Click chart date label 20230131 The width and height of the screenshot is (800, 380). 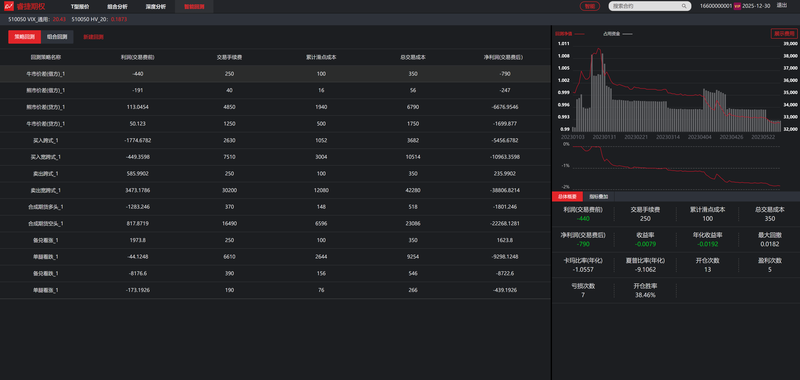click(604, 137)
